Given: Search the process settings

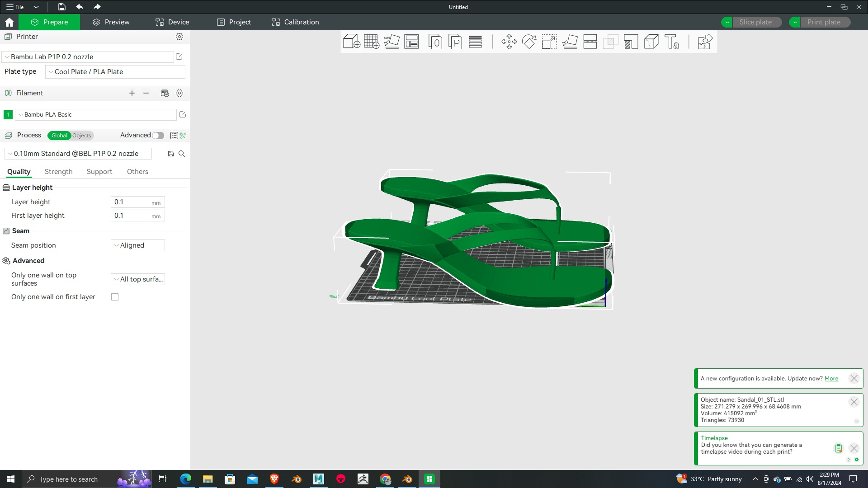Looking at the screenshot, I should pyautogui.click(x=182, y=154).
